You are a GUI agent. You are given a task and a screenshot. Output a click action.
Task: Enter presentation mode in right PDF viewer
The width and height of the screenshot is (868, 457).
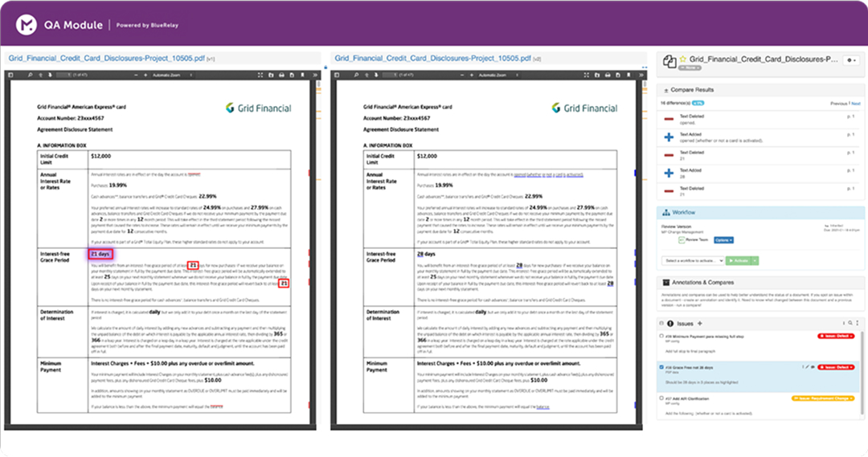[586, 75]
